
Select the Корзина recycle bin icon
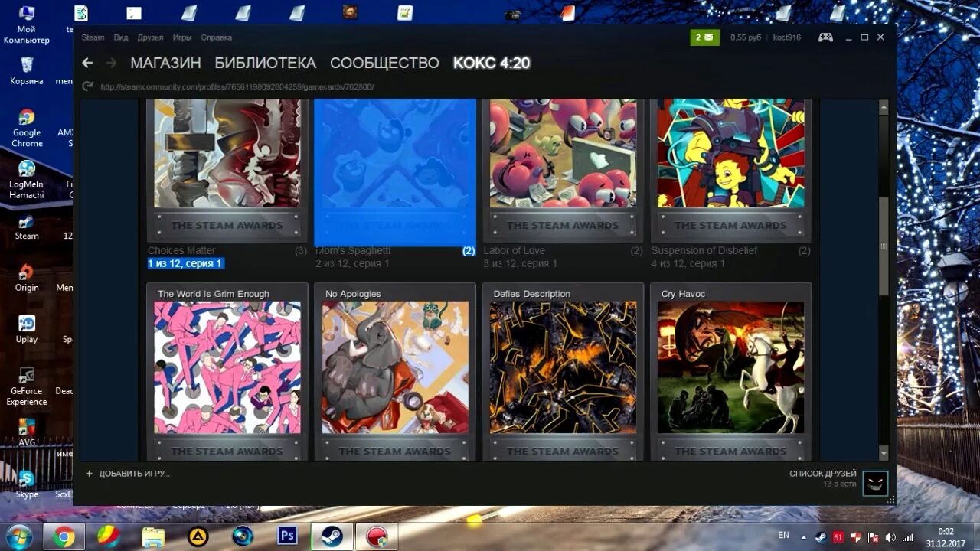pos(27,70)
